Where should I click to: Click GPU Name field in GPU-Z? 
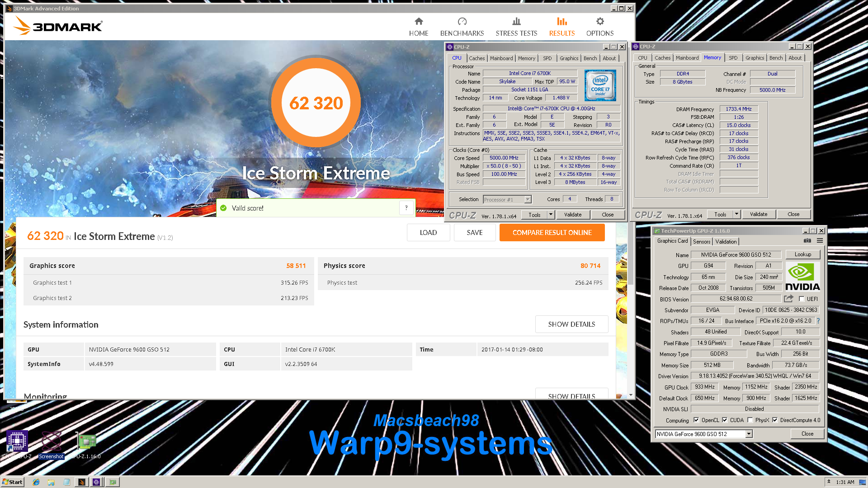click(736, 254)
